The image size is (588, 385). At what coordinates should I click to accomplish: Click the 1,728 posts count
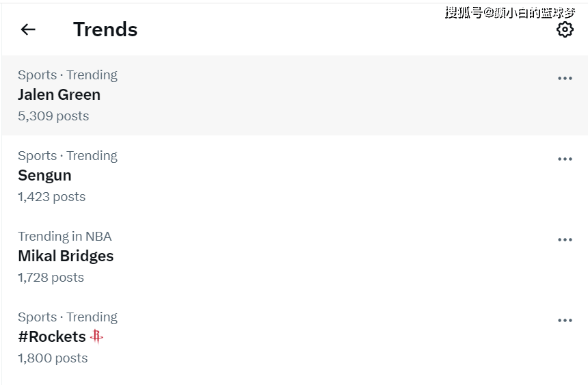tap(51, 278)
